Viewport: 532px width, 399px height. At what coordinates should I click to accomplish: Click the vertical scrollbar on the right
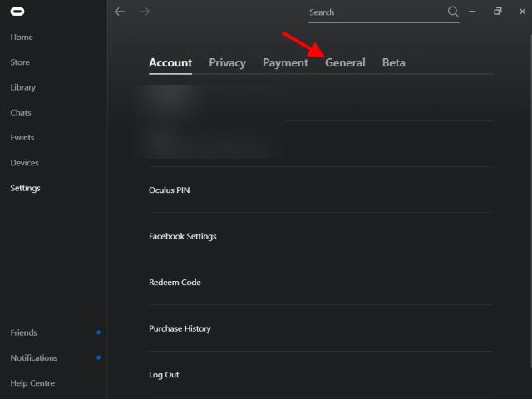pos(530,200)
